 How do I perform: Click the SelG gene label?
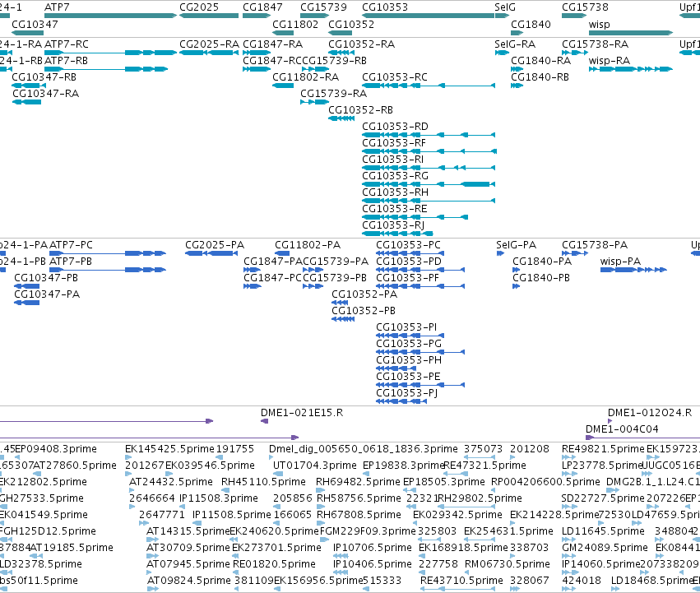pos(505,7)
